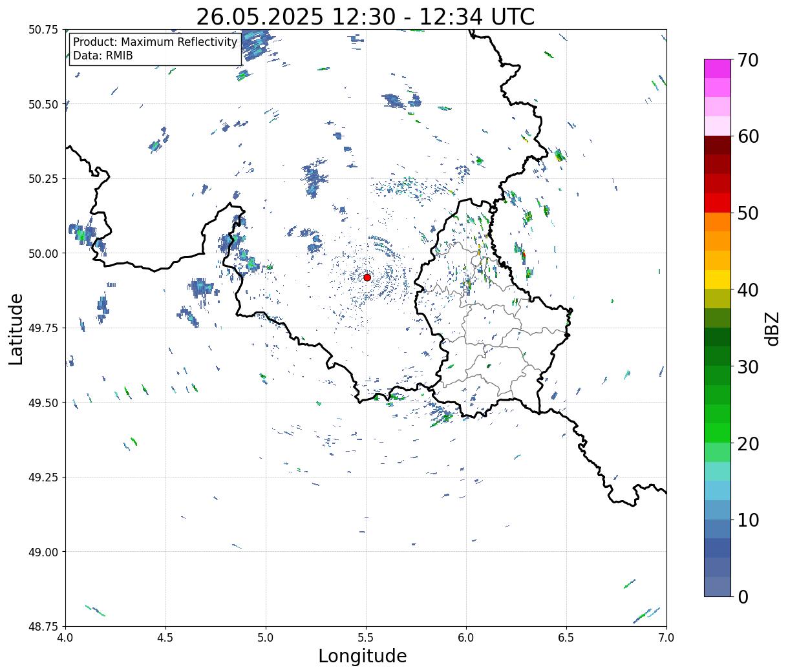Click the latitude tick label 48.75
Image resolution: width=788 pixels, height=672 pixels.
pyautogui.click(x=43, y=626)
